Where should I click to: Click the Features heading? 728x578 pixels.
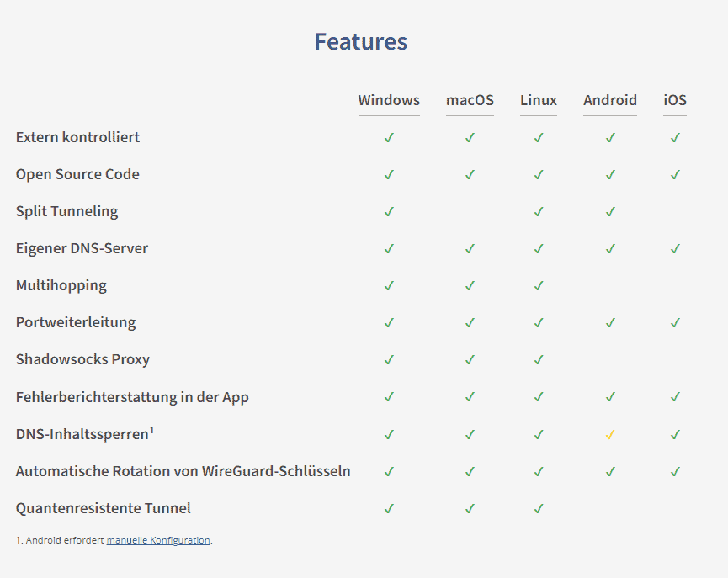pyautogui.click(x=361, y=41)
